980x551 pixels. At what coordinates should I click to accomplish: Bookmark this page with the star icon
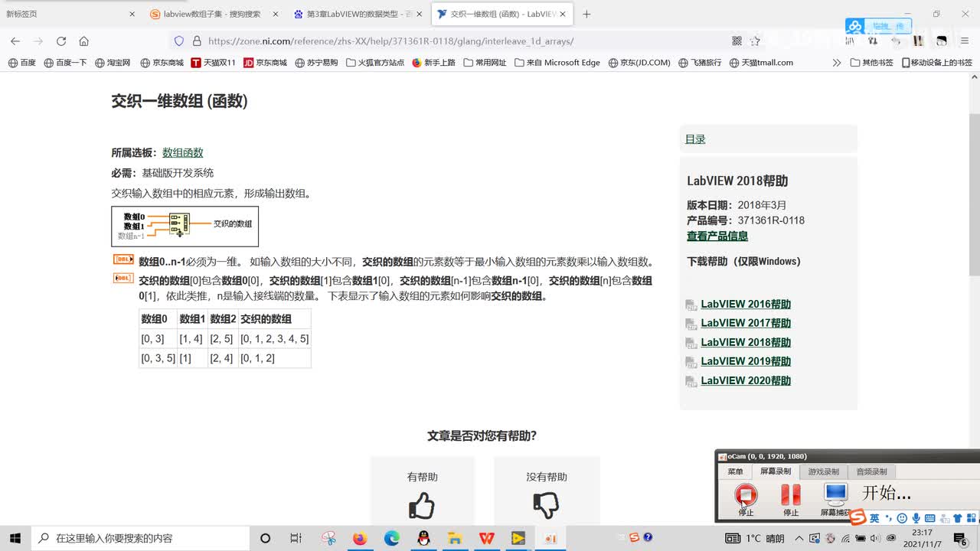[x=755, y=41]
